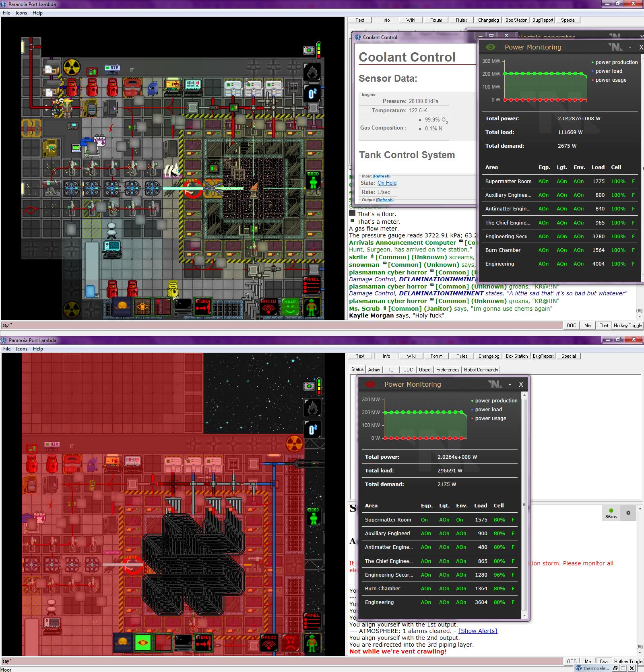Click Hotkey Toggle in the bottom game window
Screen dimensions: 644x672
627,662
